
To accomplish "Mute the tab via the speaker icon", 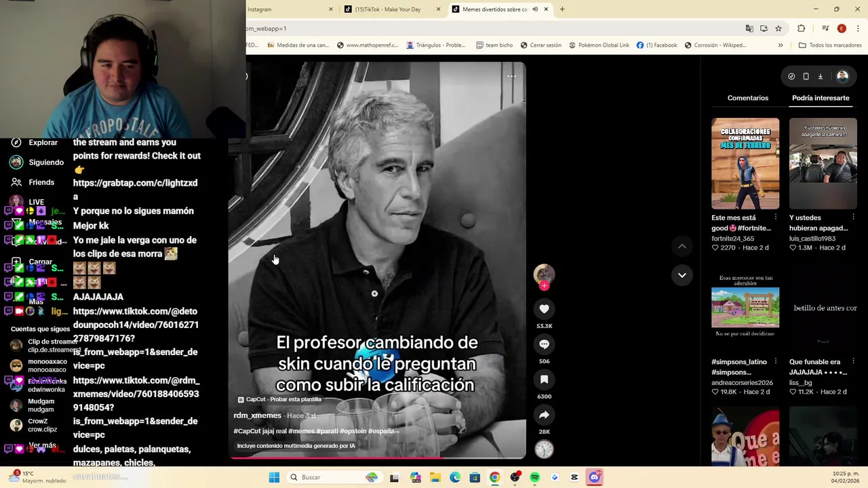I will click(x=535, y=9).
